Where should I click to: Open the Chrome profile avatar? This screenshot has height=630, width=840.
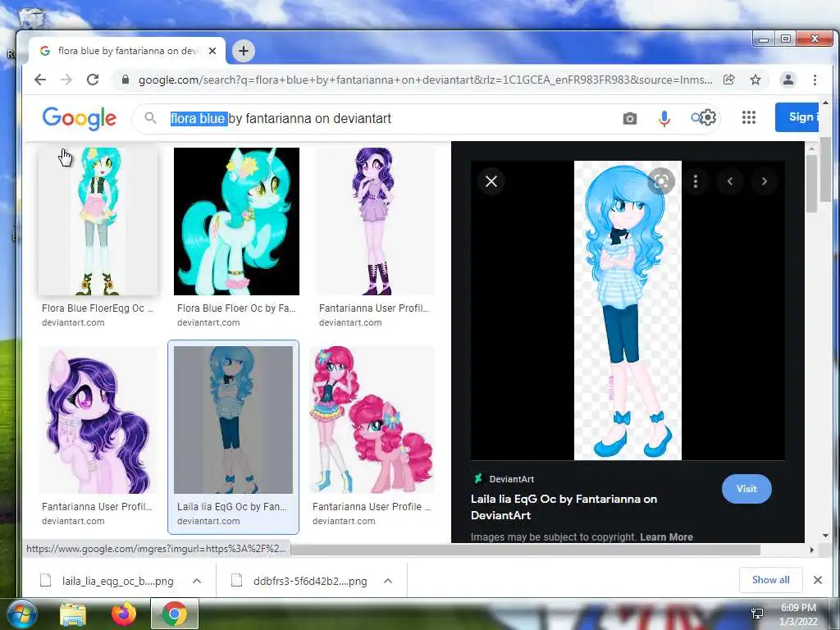tap(788, 80)
